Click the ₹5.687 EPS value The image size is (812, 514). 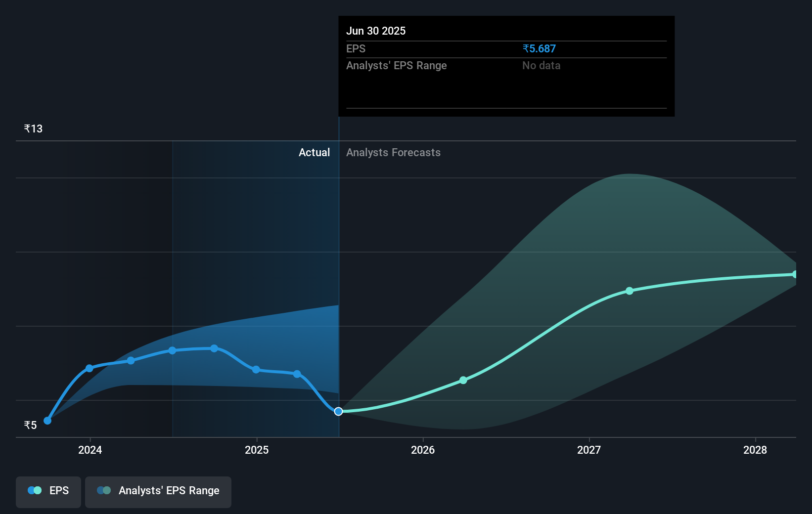pyautogui.click(x=539, y=48)
